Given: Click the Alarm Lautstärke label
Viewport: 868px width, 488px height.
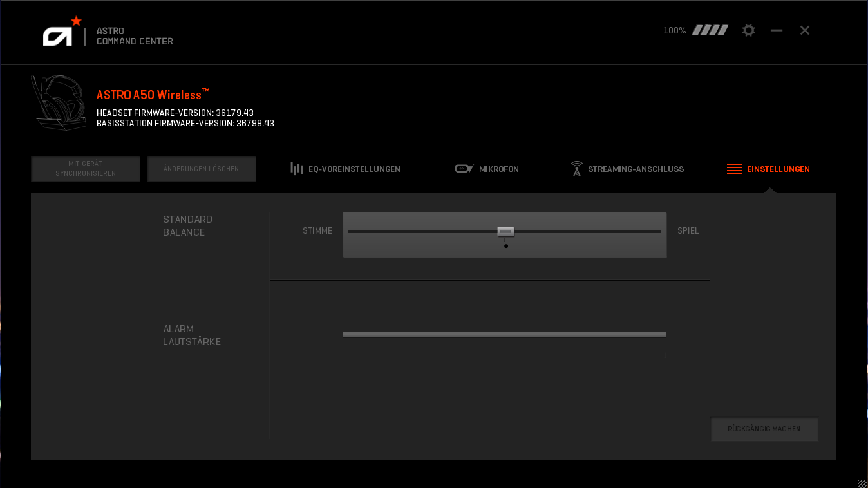Looking at the screenshot, I should 192,335.
